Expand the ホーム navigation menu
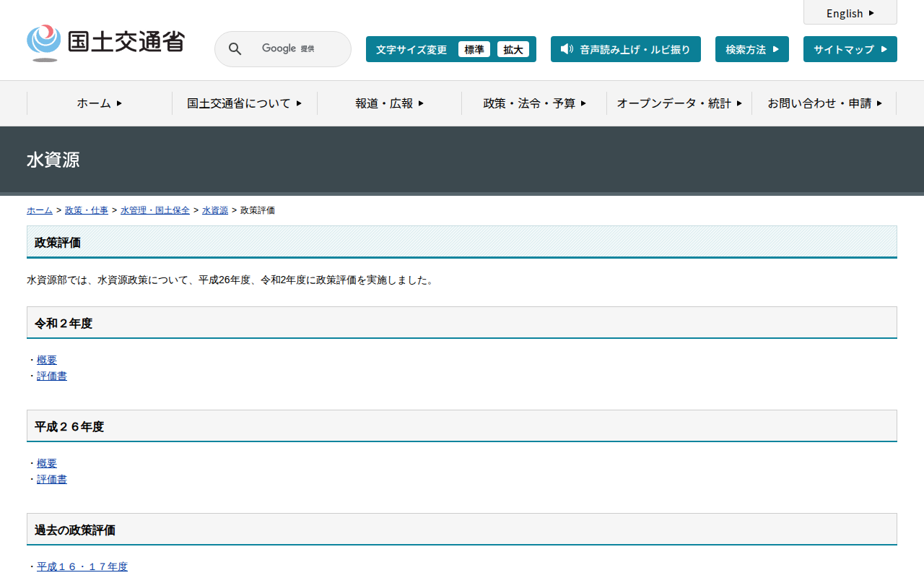 point(100,103)
